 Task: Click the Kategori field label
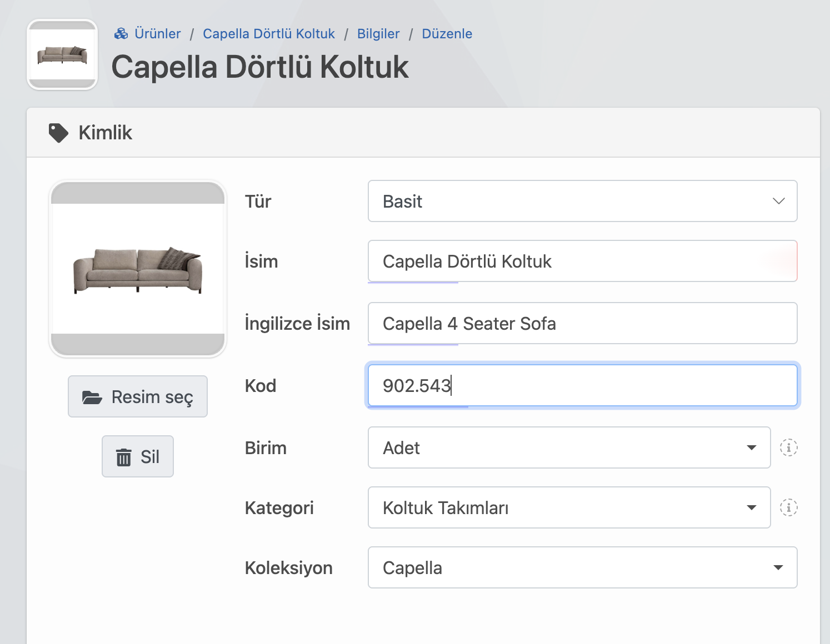click(279, 507)
